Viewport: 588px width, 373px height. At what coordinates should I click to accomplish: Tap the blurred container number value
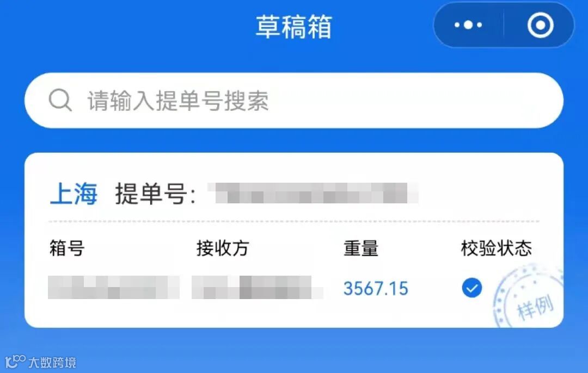pos(114,287)
